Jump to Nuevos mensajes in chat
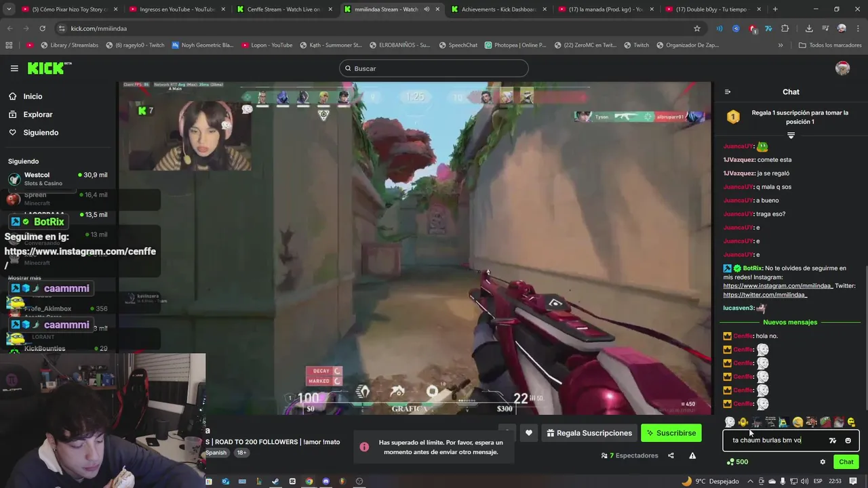Screen dimensions: 868x488 coord(790,323)
